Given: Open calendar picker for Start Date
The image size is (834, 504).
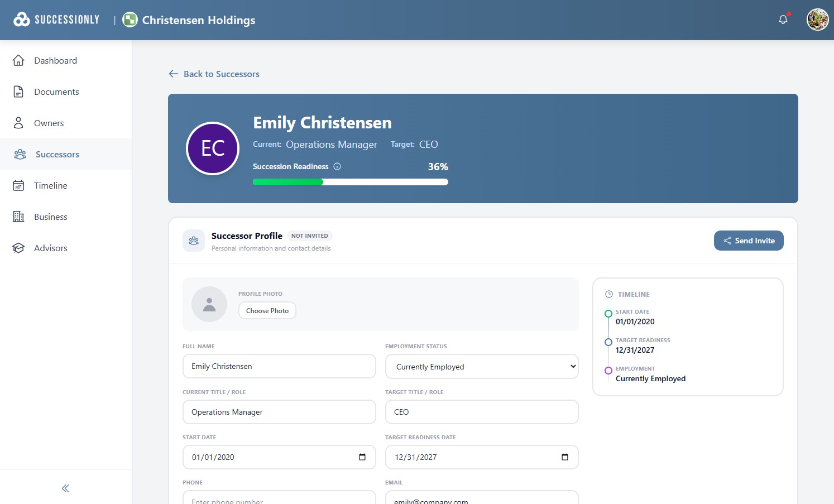Looking at the screenshot, I should [x=362, y=457].
